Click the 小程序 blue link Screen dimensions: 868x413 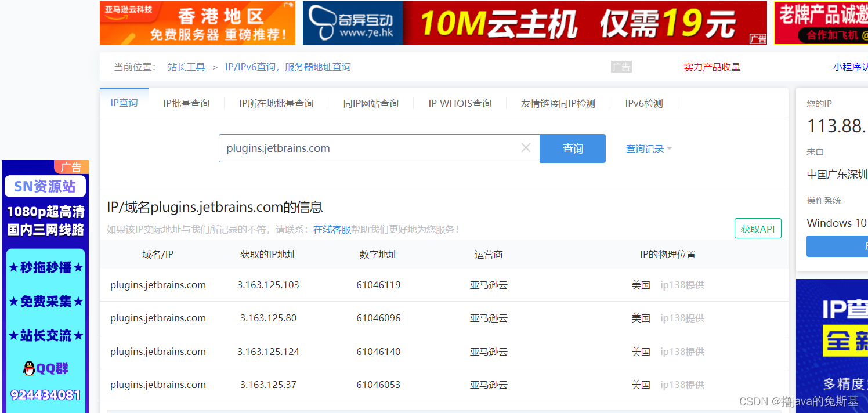pyautogui.click(x=851, y=67)
